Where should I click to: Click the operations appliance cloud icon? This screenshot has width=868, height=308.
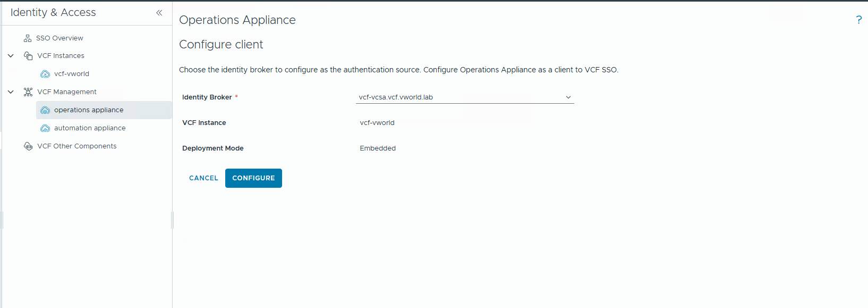coord(45,110)
